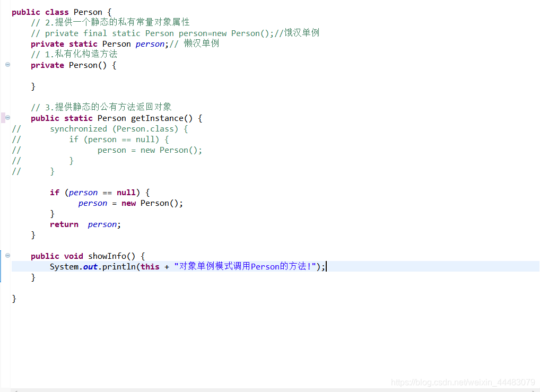Click the commented 'private final static Person' line
Viewport: 540px width, 392px height.
point(175,33)
